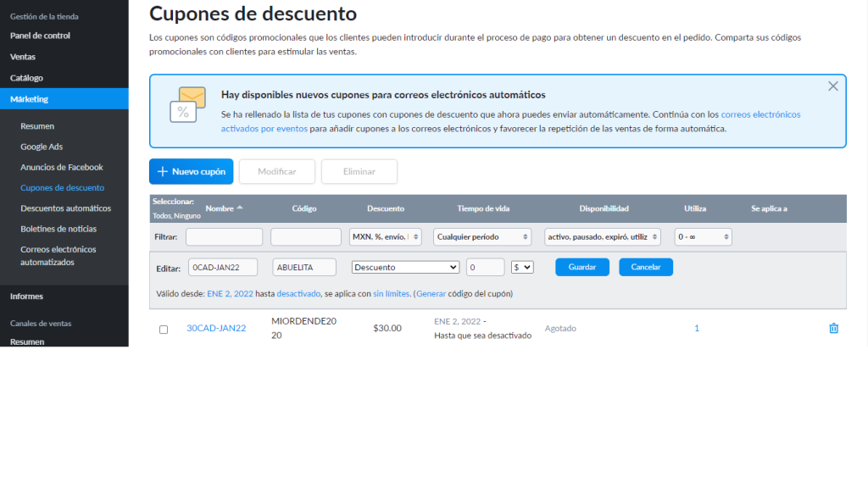Open Anuncios de Facebook in sidebar

62,167
